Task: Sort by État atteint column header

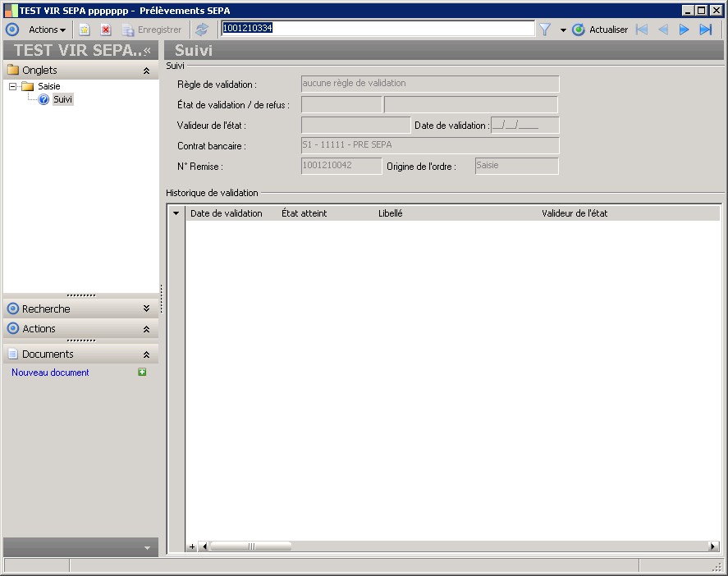Action: tap(304, 213)
